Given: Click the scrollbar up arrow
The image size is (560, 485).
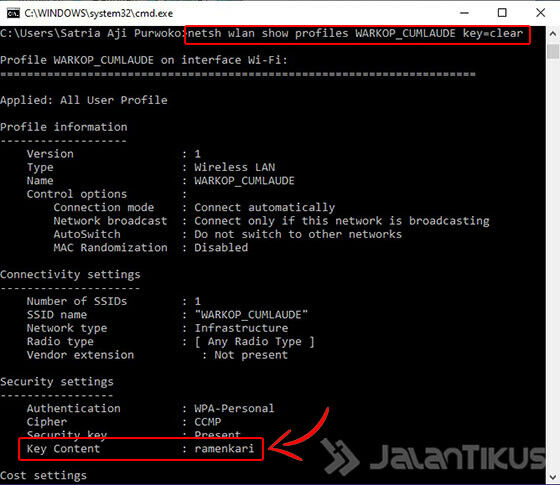Looking at the screenshot, I should point(553,34).
